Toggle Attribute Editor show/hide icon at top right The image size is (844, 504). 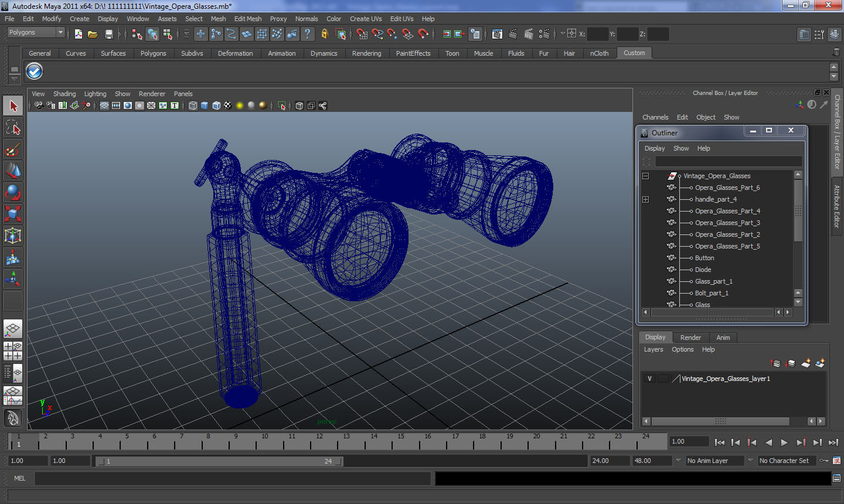tap(804, 35)
